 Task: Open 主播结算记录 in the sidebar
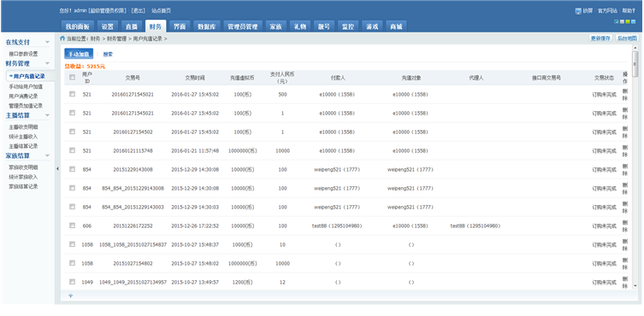[x=23, y=146]
